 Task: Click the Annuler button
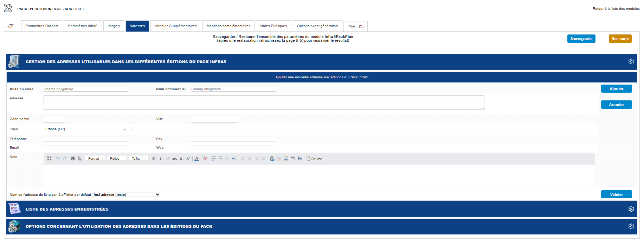tap(616, 105)
